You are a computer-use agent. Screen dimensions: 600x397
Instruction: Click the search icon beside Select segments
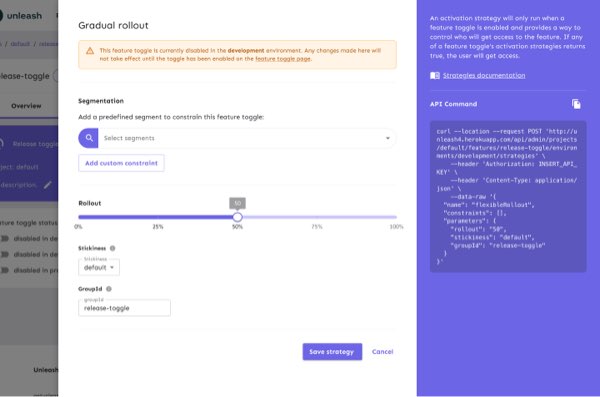click(x=89, y=138)
